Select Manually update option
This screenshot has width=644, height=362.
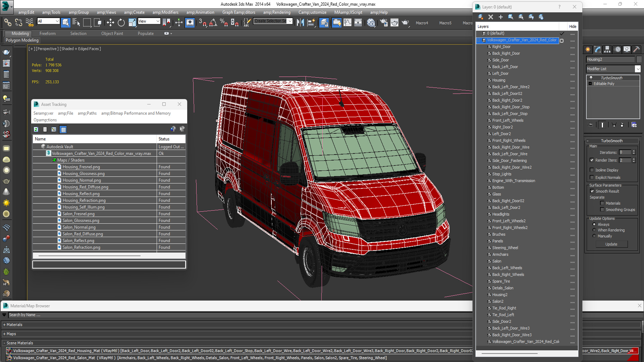click(x=594, y=236)
